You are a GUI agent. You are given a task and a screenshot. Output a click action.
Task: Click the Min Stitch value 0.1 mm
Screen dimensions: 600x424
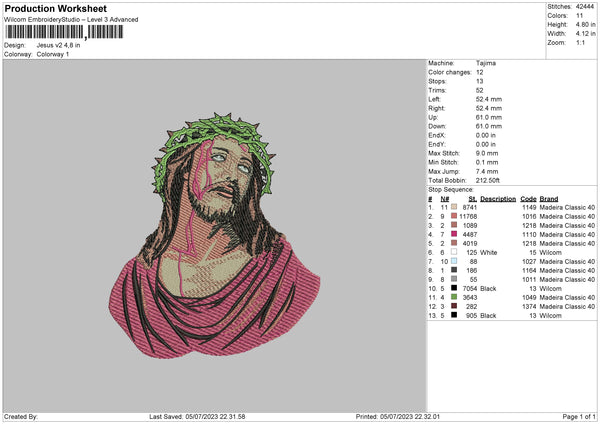pyautogui.click(x=487, y=162)
